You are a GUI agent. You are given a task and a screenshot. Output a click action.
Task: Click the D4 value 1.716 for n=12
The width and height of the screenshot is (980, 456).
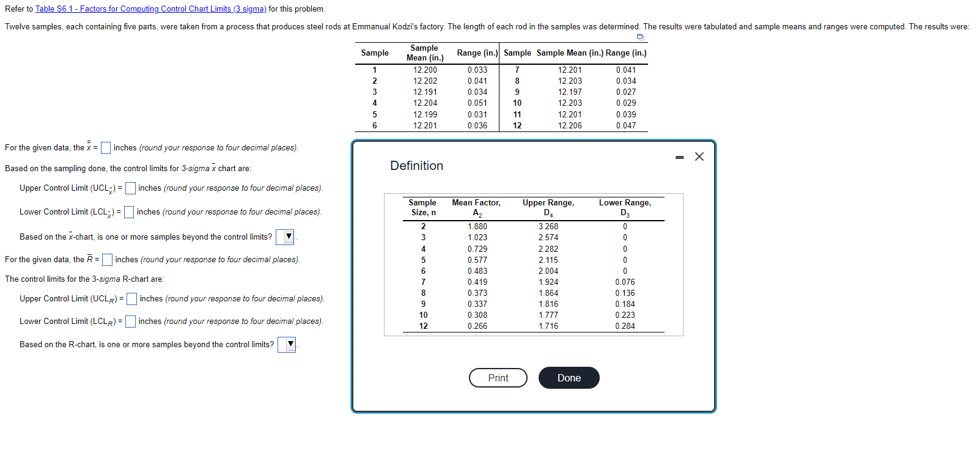pos(548,326)
